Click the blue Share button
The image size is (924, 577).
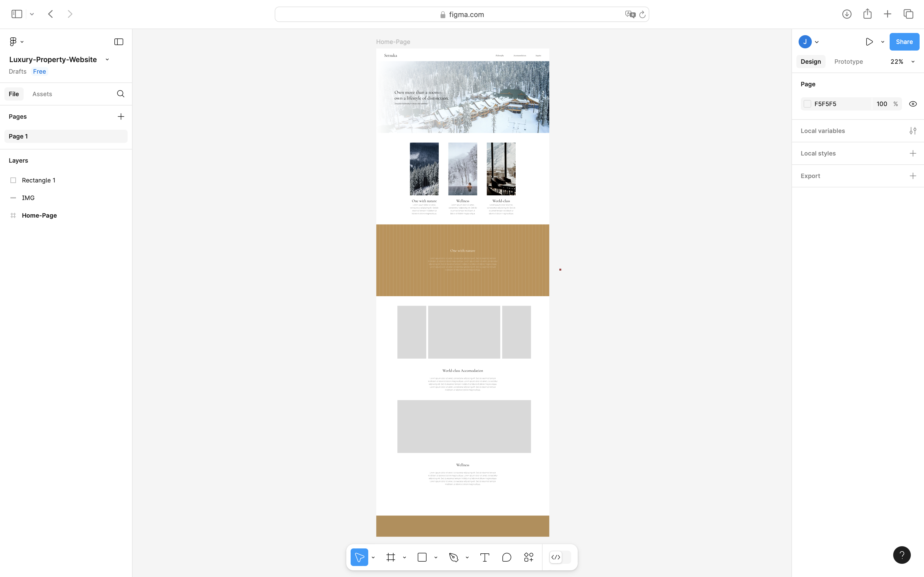(x=904, y=42)
